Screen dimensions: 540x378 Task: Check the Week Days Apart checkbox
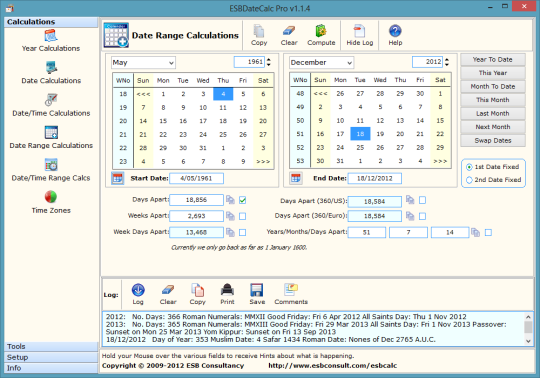[242, 232]
